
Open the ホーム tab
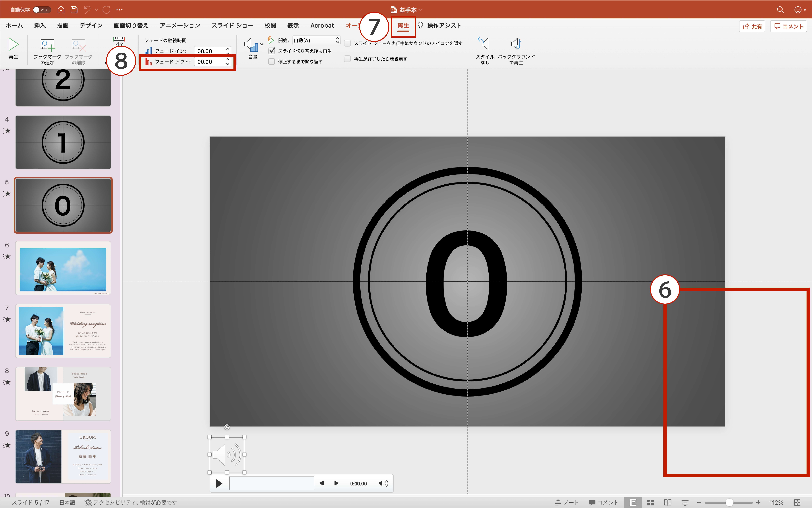click(14, 26)
